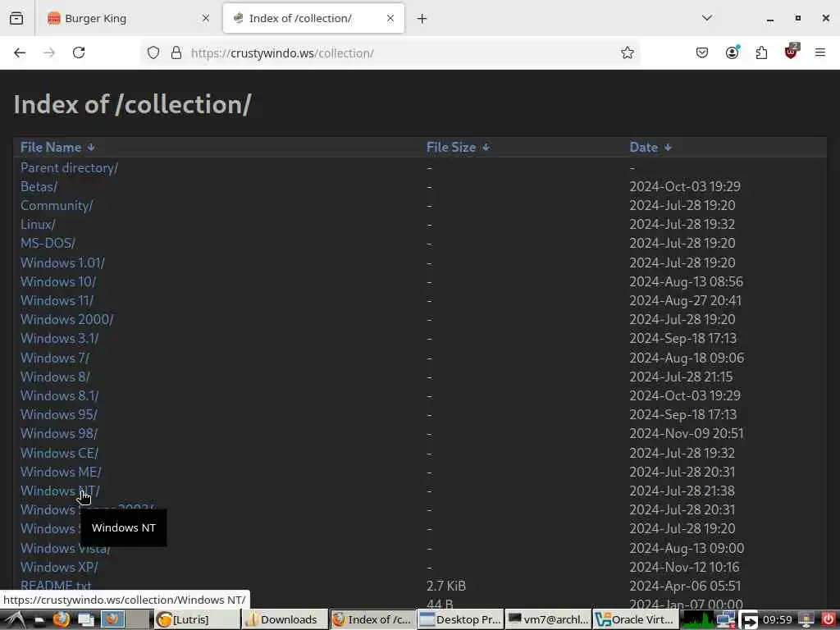Open the Linux/ folder link
840x630 pixels.
click(38, 225)
